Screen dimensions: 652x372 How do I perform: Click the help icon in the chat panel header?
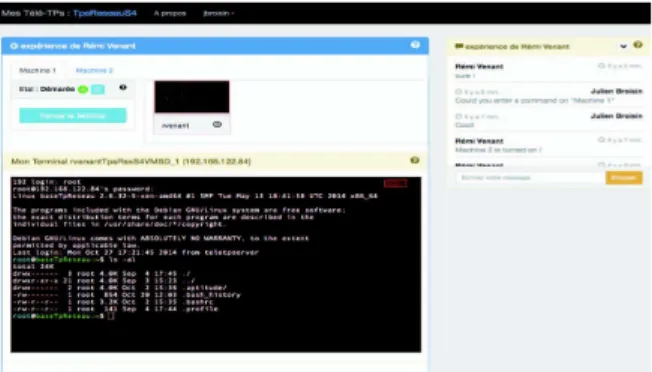[638, 45]
